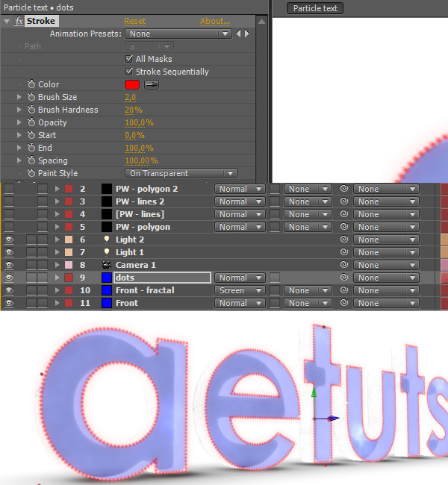This screenshot has width=448, height=485.
Task: Click the Paint Style stopwatch icon
Action: pyautogui.click(x=31, y=173)
